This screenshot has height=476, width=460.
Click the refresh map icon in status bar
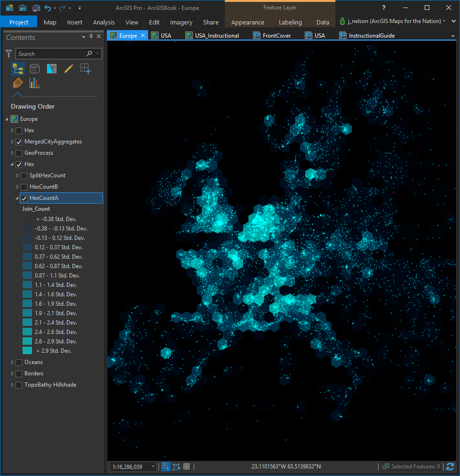450,467
